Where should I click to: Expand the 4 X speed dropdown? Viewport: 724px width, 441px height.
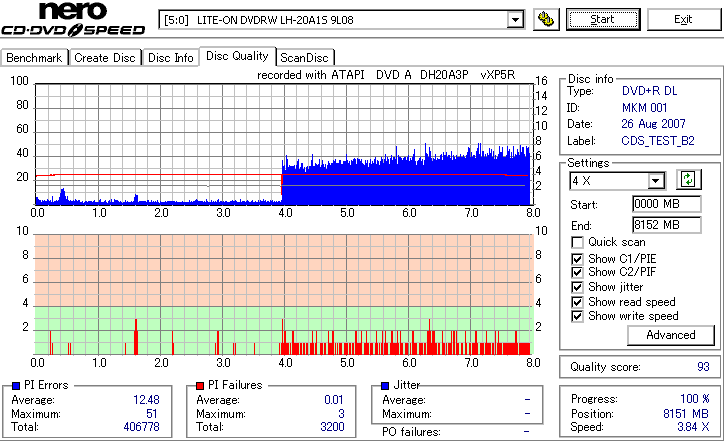(x=656, y=181)
